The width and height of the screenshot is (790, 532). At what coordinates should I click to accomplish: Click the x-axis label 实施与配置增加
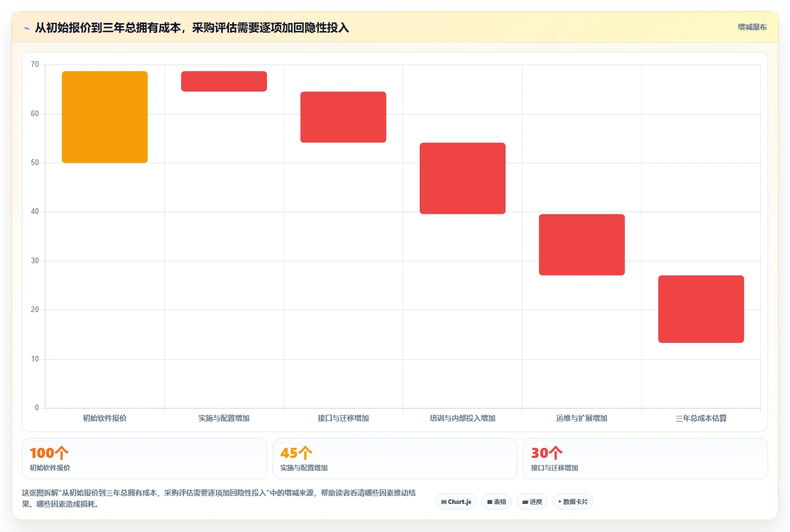pyautogui.click(x=224, y=418)
